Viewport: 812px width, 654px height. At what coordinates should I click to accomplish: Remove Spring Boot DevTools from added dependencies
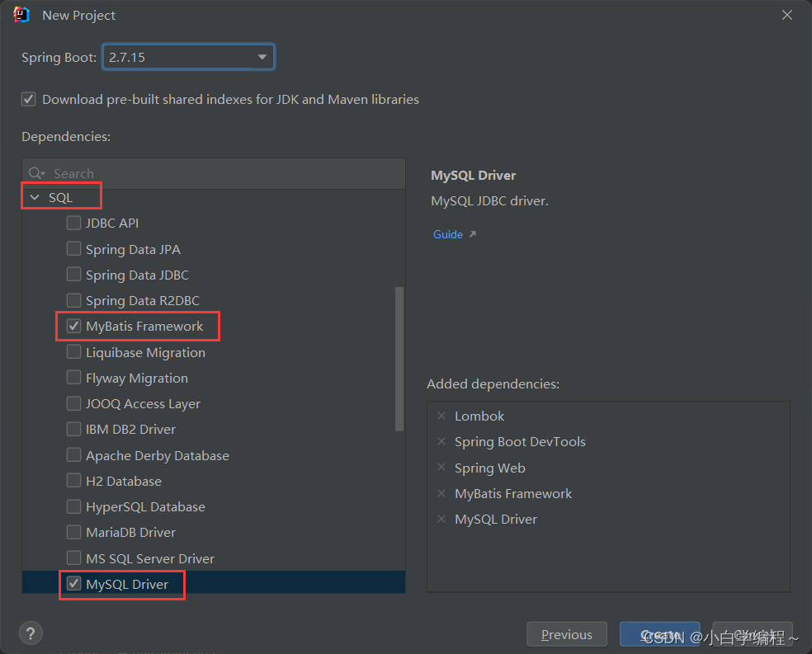pyautogui.click(x=441, y=441)
